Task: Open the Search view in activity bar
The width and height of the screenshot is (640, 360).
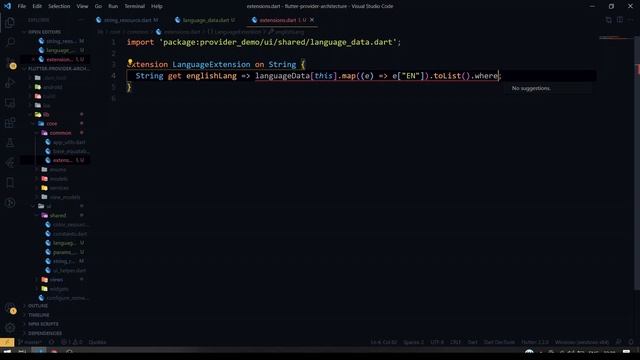Action: [x=10, y=42]
